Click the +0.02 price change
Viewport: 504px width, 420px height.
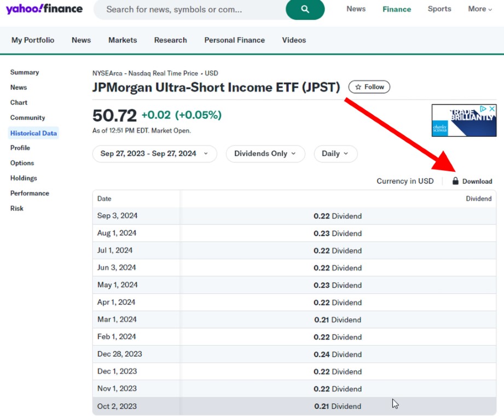click(x=156, y=115)
